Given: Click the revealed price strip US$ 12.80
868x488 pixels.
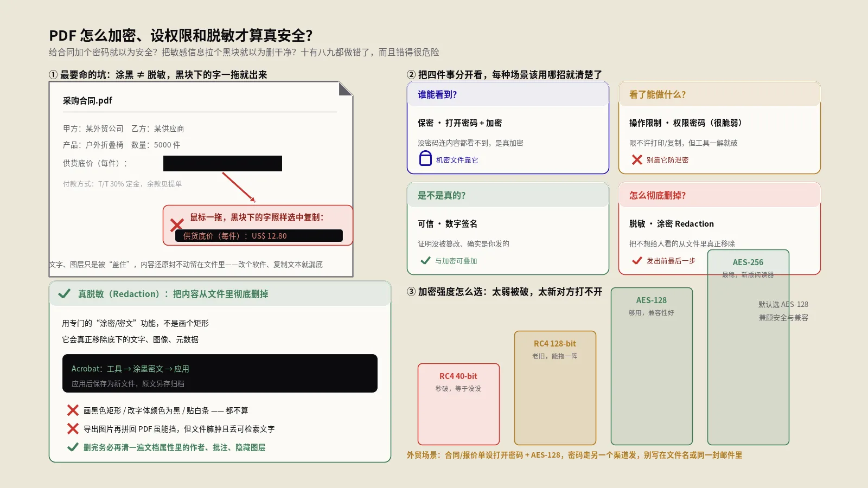Looking at the screenshot, I should [259, 235].
